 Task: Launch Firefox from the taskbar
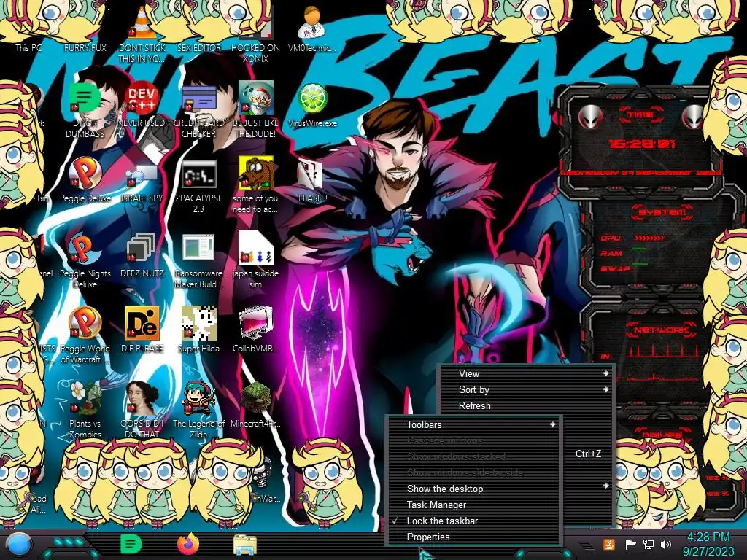pyautogui.click(x=188, y=544)
